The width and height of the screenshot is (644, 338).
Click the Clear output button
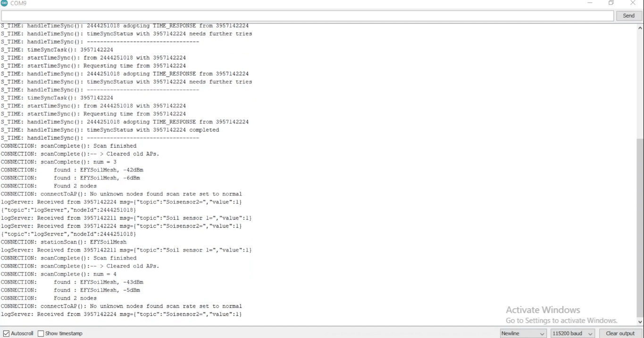620,333
